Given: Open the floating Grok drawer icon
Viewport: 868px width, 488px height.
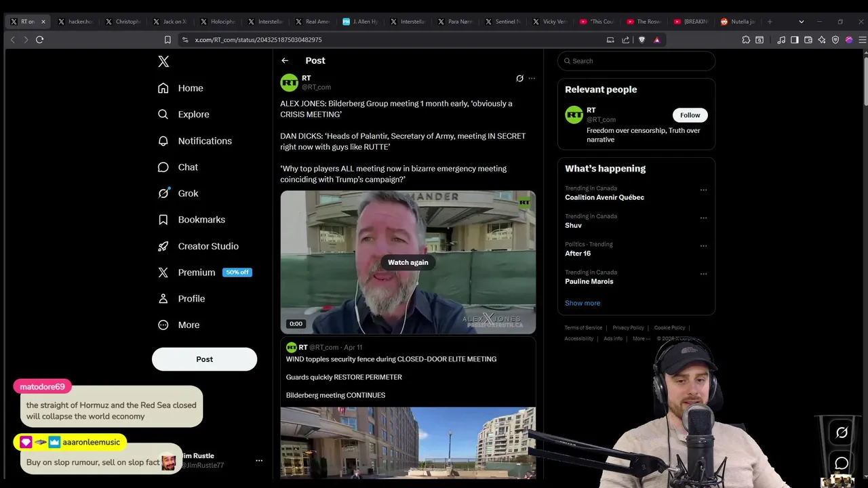Looking at the screenshot, I should pyautogui.click(x=842, y=432).
